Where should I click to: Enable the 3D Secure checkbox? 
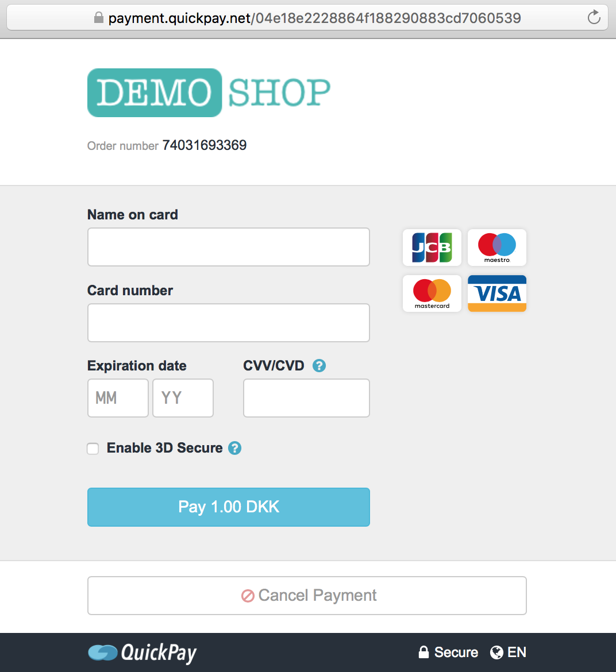[93, 448]
